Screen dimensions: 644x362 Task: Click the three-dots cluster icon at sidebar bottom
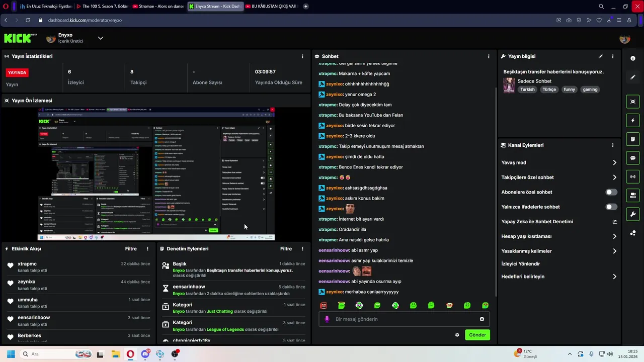point(633,233)
